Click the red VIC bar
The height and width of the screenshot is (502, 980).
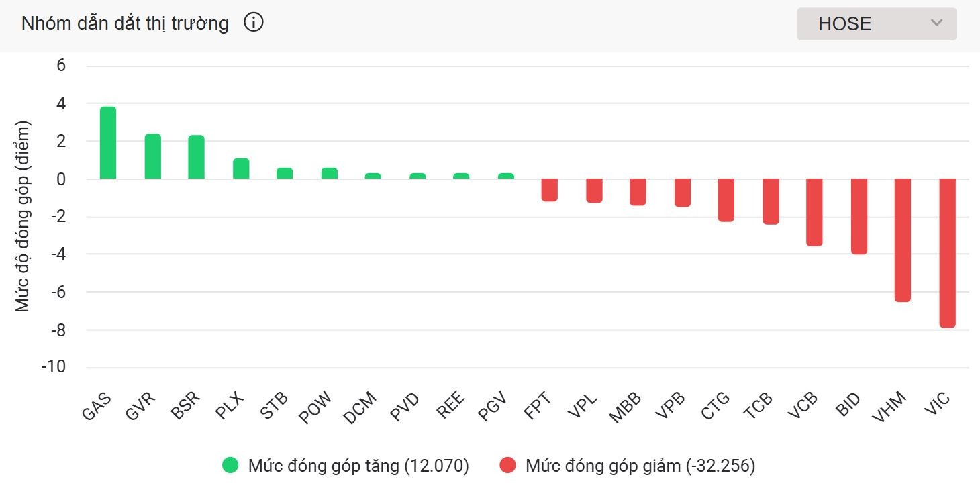click(947, 253)
